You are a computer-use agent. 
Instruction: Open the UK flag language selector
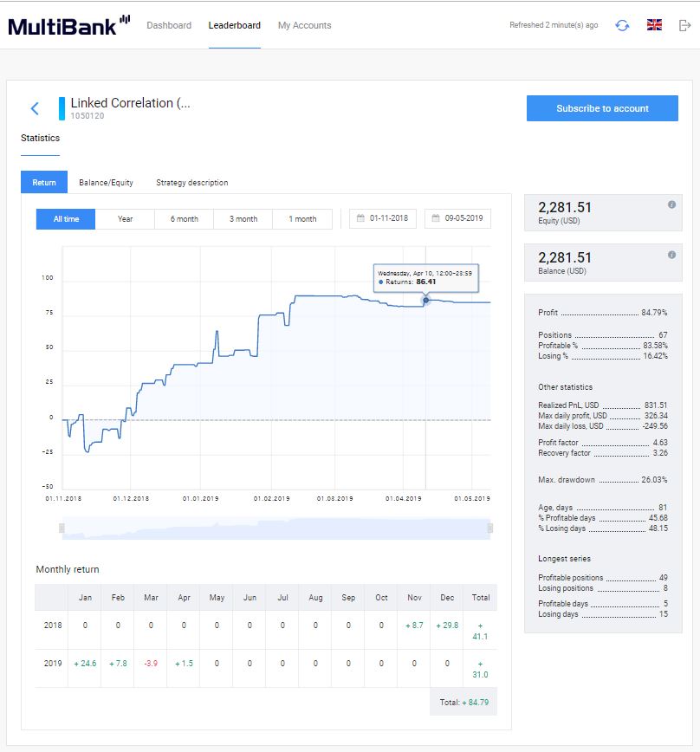tap(654, 25)
